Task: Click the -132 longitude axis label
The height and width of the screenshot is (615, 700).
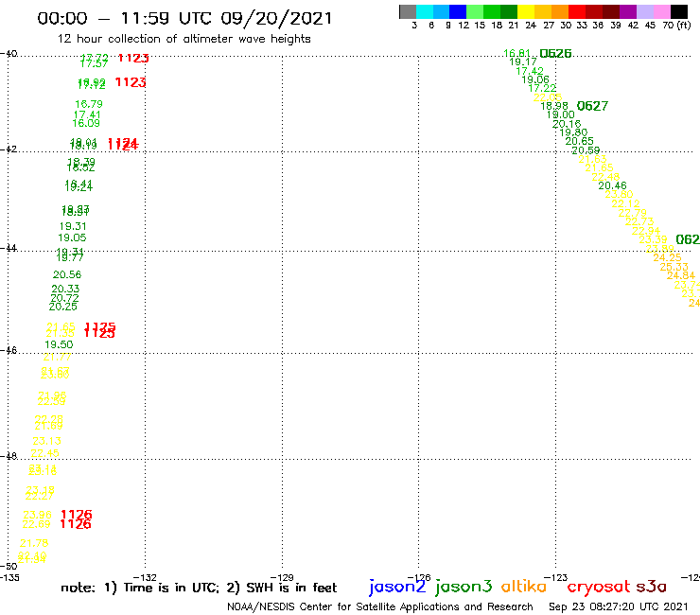Action: point(145,577)
